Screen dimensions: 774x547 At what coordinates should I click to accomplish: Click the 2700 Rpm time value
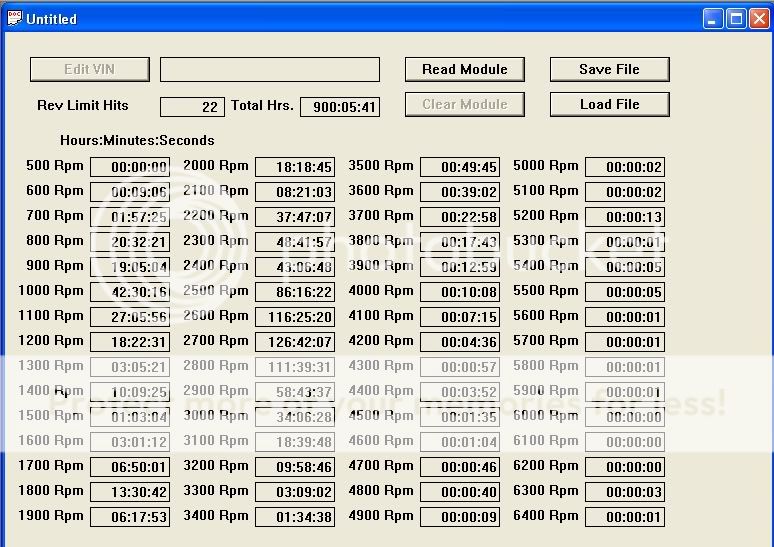coord(295,342)
